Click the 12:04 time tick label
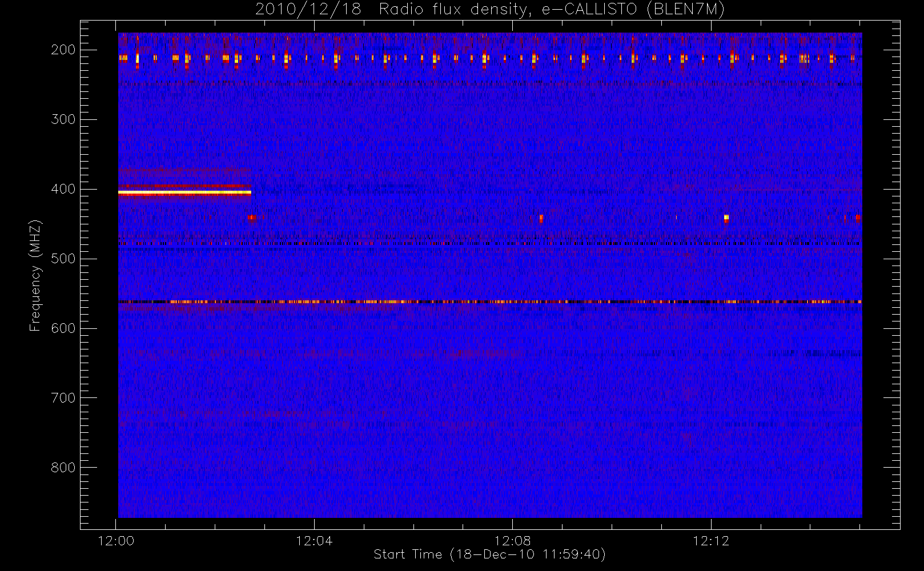 [314, 541]
